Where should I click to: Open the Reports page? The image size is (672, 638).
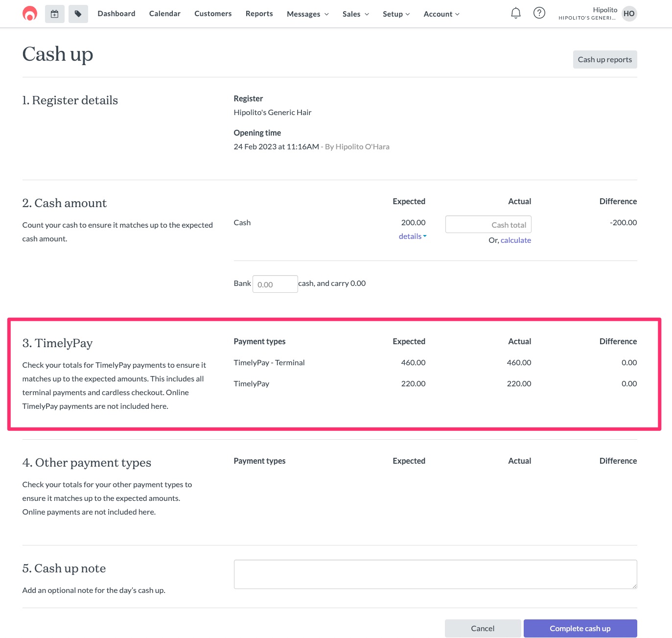coord(259,14)
